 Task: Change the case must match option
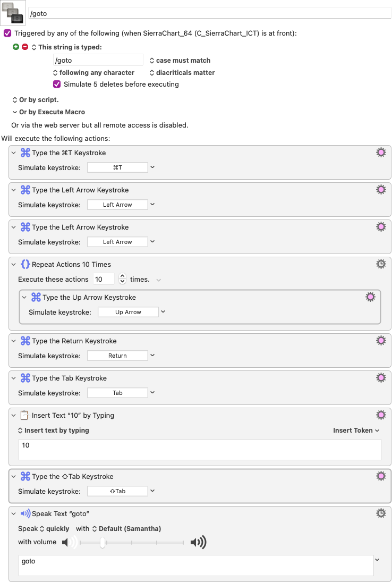(x=180, y=61)
